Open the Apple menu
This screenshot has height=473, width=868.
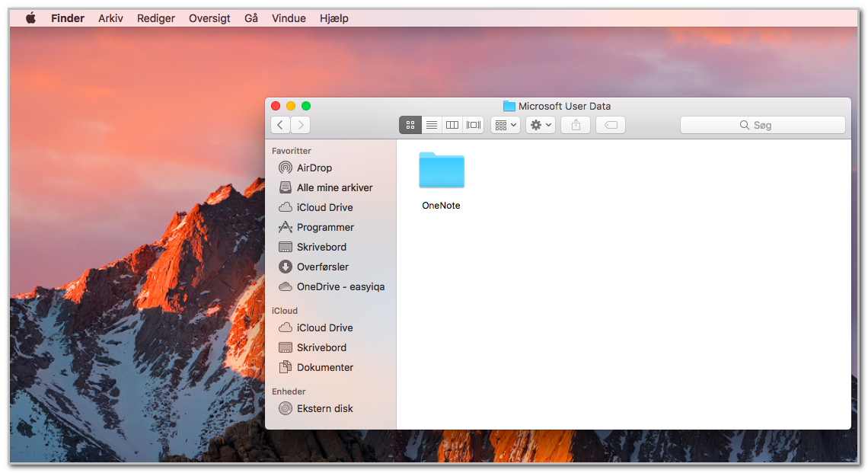click(31, 18)
